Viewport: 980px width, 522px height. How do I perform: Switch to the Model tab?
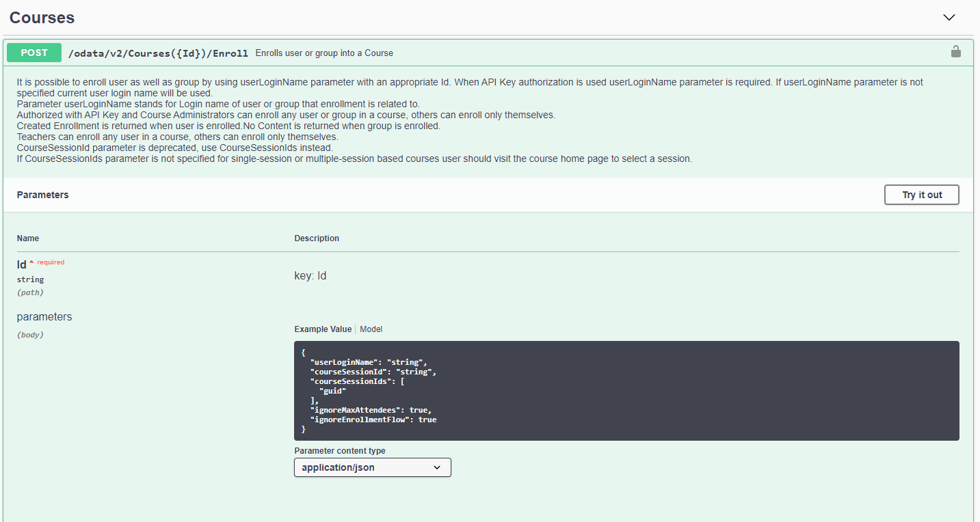tap(371, 329)
